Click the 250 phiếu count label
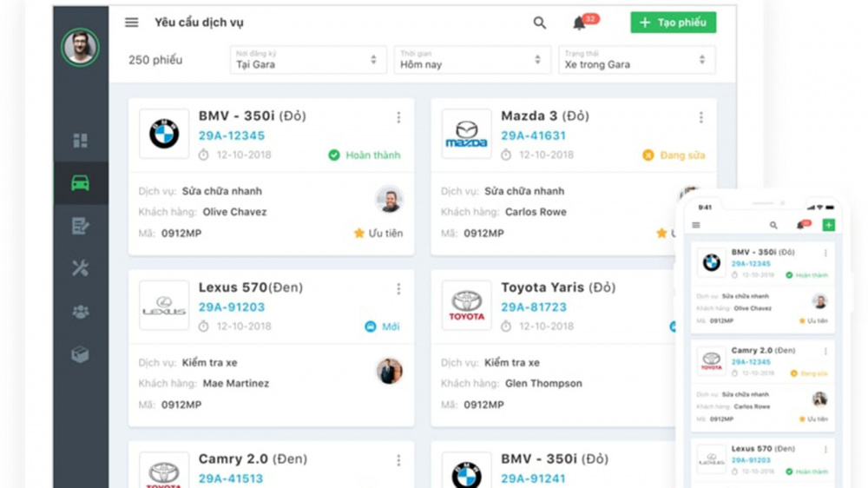The height and width of the screenshot is (488, 868). tap(155, 60)
